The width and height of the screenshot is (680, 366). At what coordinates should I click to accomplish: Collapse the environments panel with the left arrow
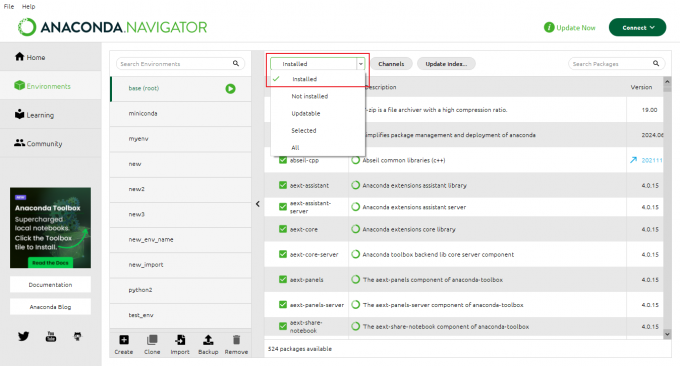coord(258,204)
